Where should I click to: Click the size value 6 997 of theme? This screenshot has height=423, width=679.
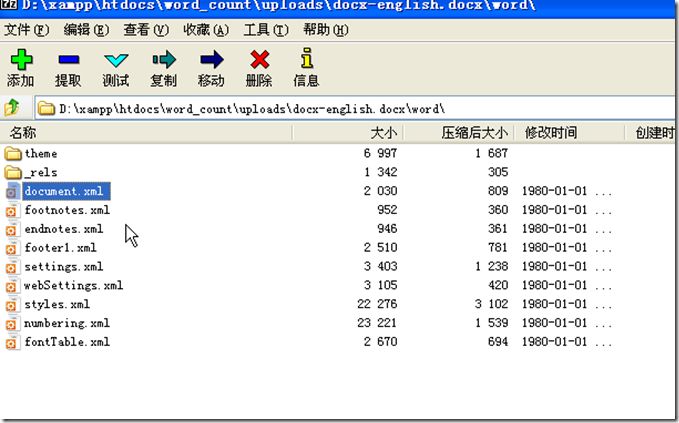(x=381, y=153)
